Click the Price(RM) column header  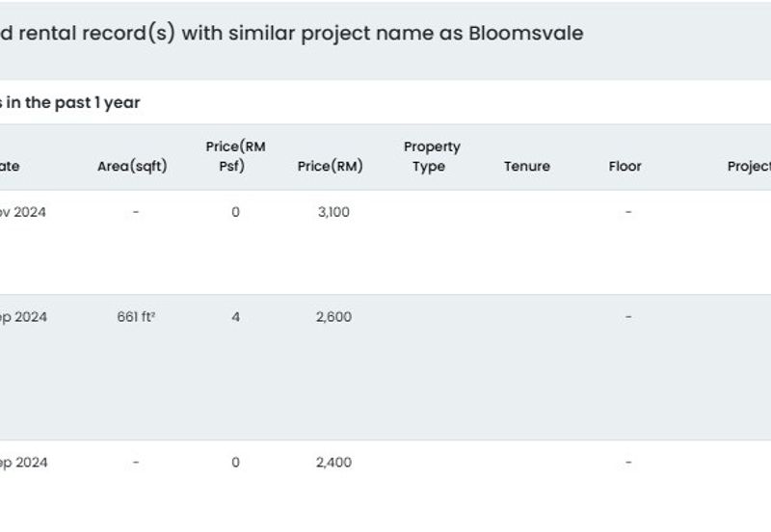pos(330,166)
